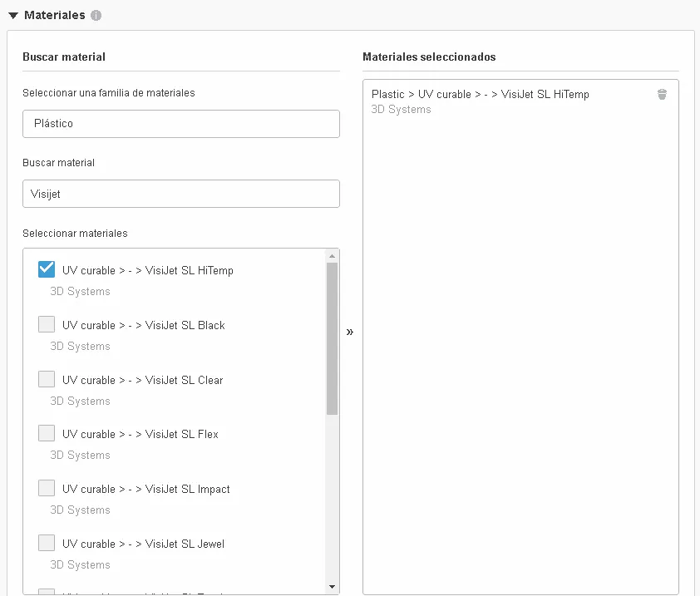The height and width of the screenshot is (596, 700).
Task: Click the materials list scroll up arrow
Action: click(x=333, y=256)
